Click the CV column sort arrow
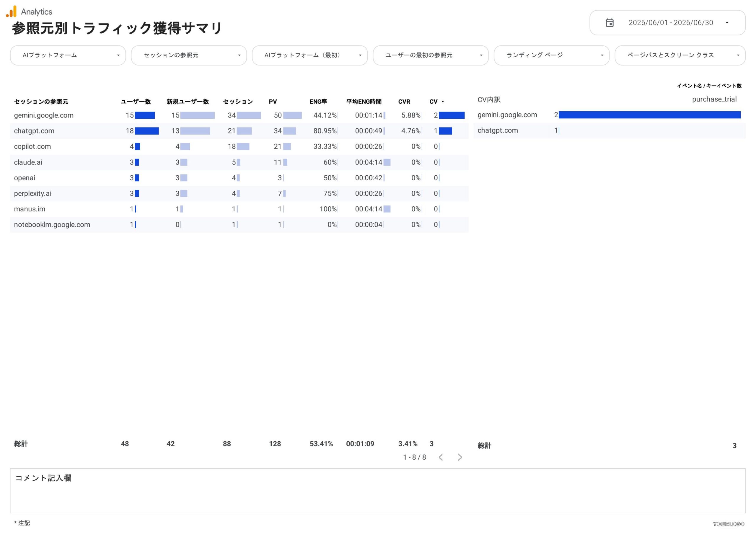This screenshot has height=534, width=756. pos(443,102)
